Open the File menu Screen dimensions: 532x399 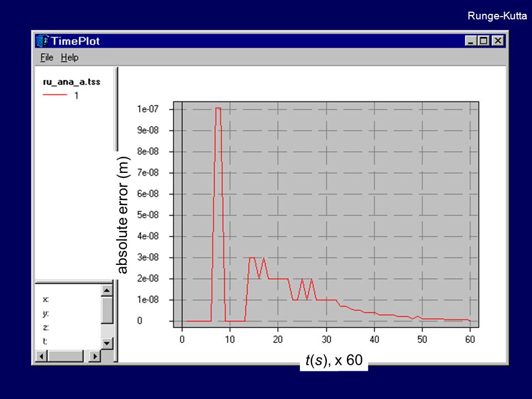[x=47, y=57]
